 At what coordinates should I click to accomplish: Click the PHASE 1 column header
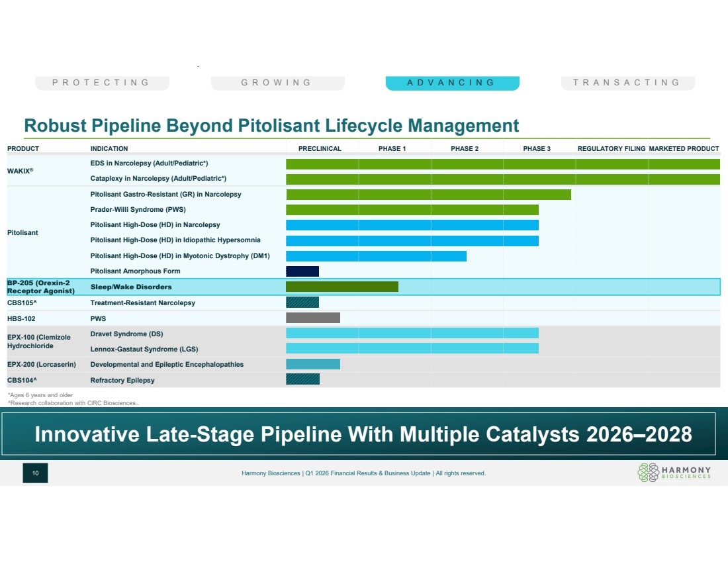(x=392, y=149)
